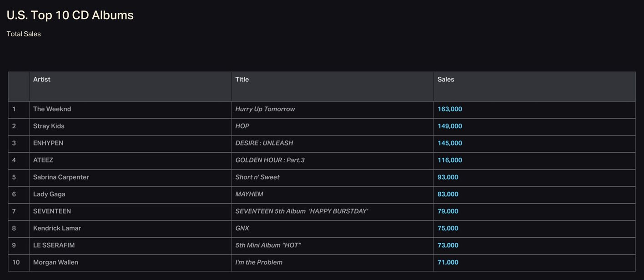Click Kendrick Lamar's GNX title

(242, 228)
